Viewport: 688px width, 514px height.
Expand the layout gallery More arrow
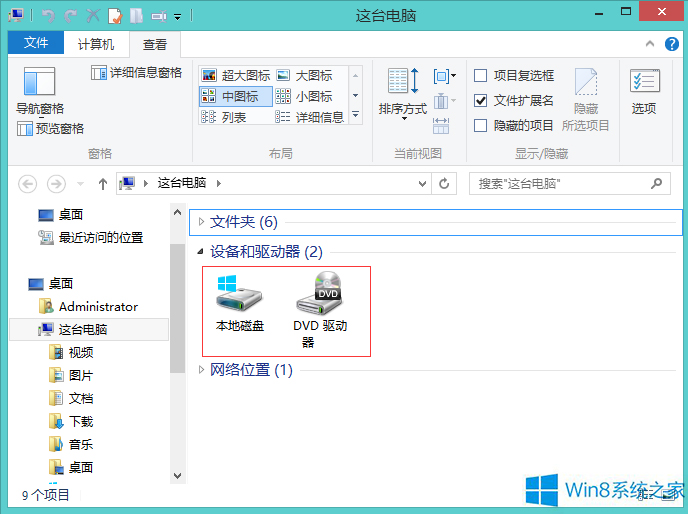point(355,115)
